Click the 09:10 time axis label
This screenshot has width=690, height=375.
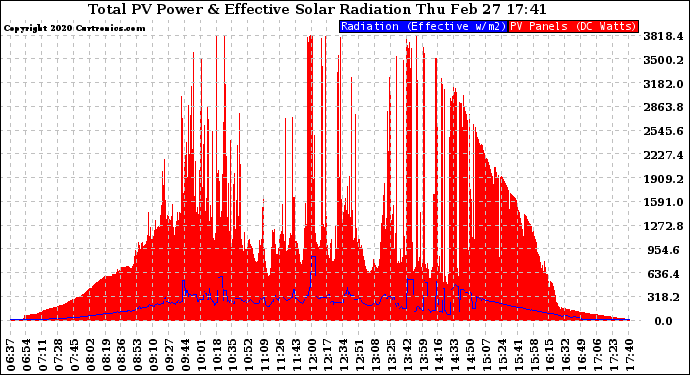point(154,355)
